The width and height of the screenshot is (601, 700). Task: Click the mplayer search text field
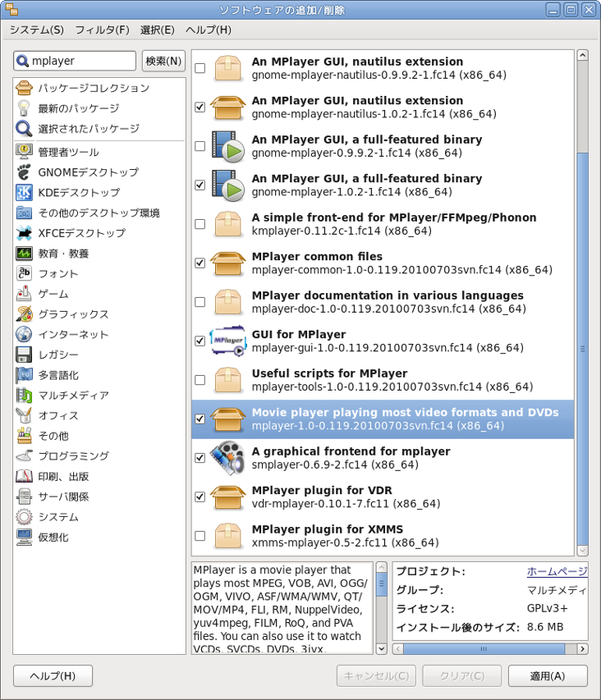coord(75,61)
